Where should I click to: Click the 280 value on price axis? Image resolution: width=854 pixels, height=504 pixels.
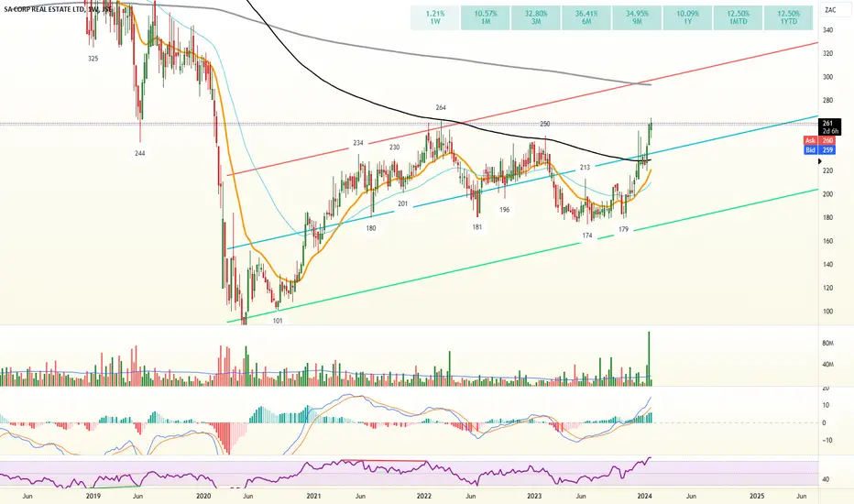(827, 100)
